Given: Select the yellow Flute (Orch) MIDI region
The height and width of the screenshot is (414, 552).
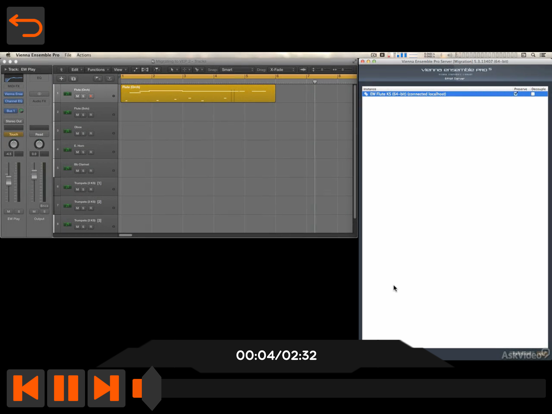Looking at the screenshot, I should tap(198, 93).
